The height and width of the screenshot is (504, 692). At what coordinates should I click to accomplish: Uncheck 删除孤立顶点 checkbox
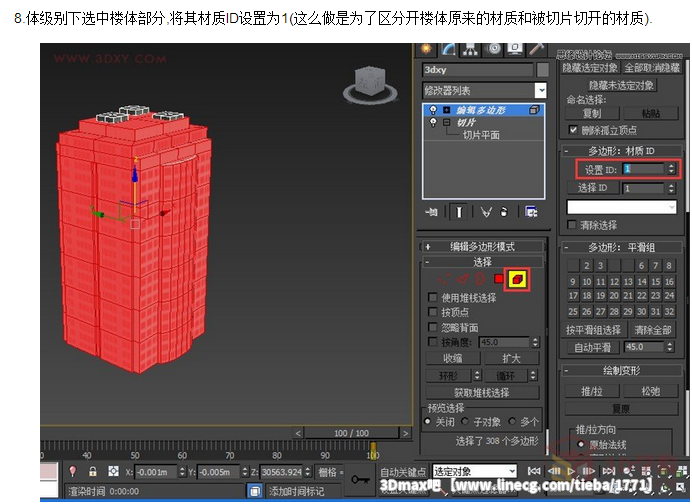(x=573, y=130)
